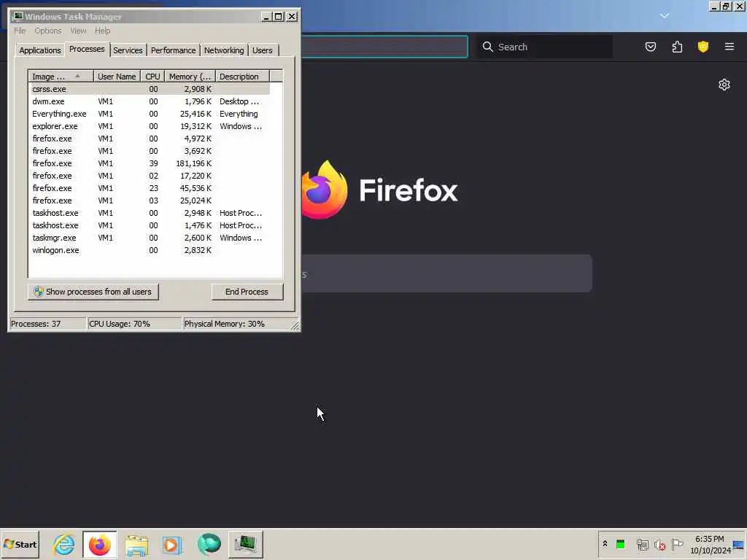Screen dimensions: 747x560
Task: Open the File menu in Task Manager
Action: click(x=20, y=31)
